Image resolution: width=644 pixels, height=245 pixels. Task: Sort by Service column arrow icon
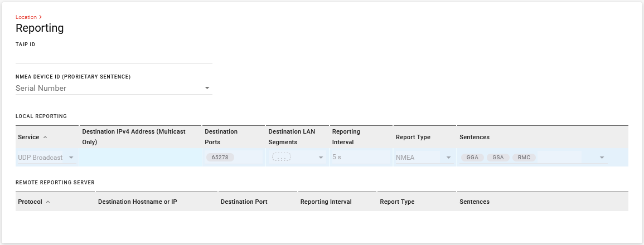pos(45,138)
